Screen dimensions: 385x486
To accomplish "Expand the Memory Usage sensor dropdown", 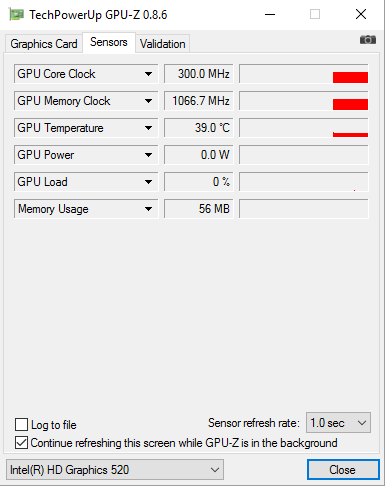I will click(148, 209).
